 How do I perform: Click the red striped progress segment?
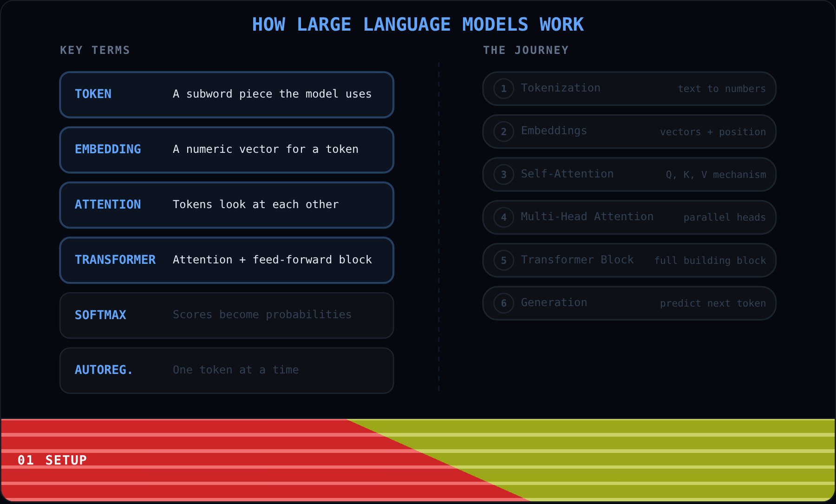[209, 460]
